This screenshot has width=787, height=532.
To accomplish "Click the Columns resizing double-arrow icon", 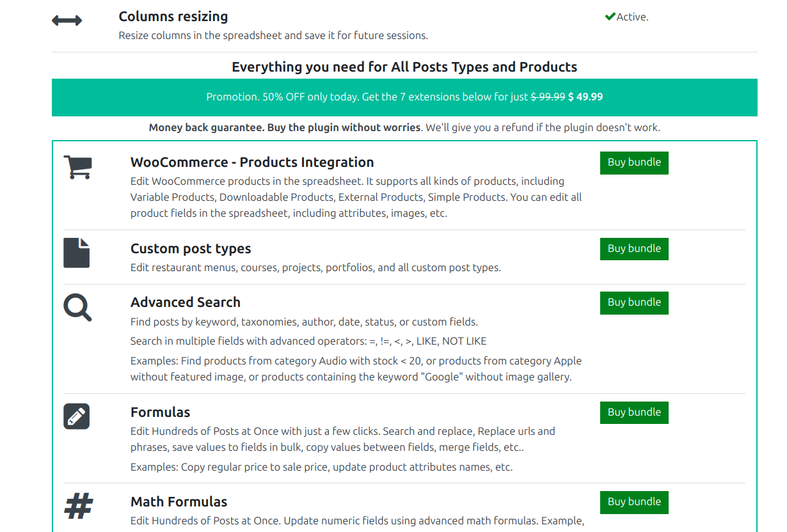I will [x=67, y=21].
